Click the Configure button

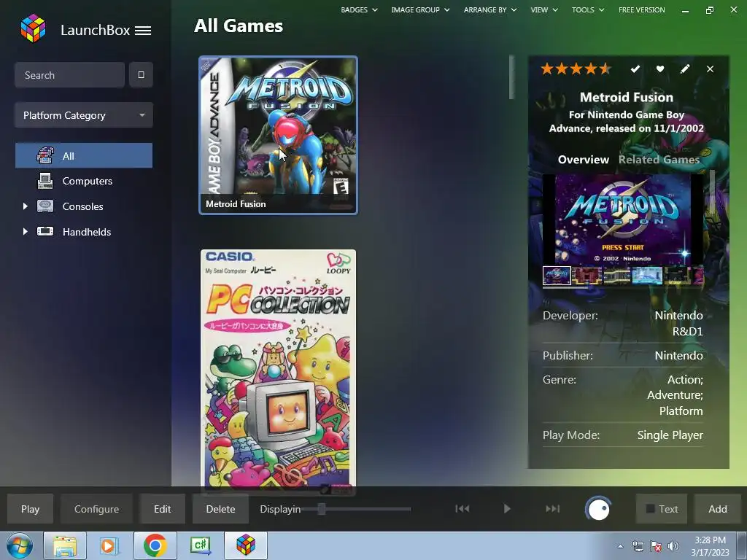coord(97,509)
